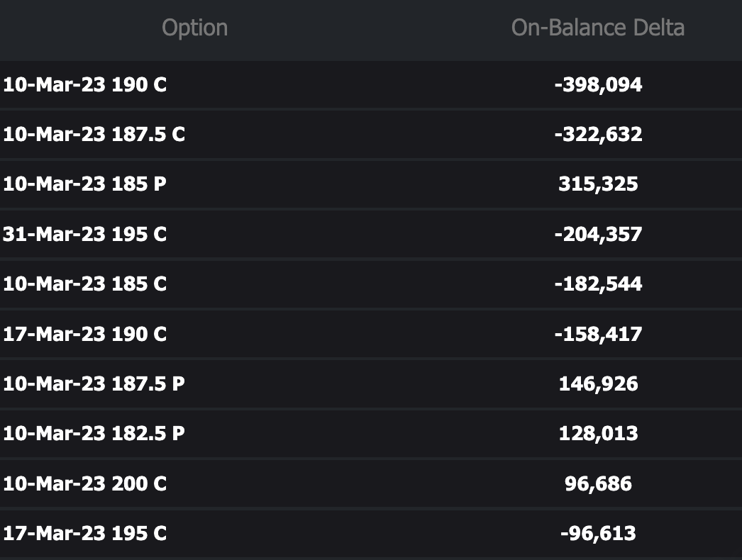Select the 17-Mar-23 195 C option

point(85,533)
